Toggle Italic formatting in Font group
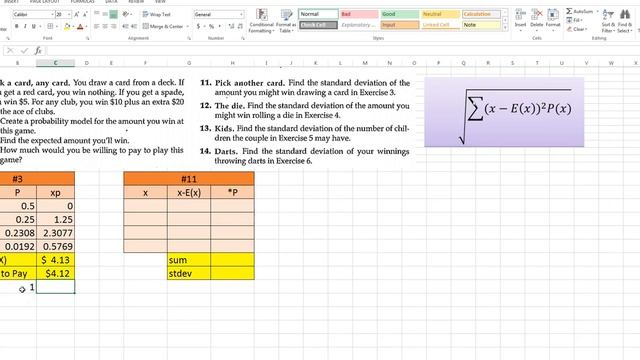 [x=25, y=27]
